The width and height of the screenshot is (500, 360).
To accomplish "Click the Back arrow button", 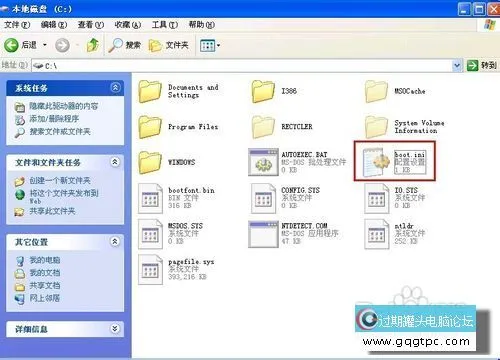I will click(11, 45).
